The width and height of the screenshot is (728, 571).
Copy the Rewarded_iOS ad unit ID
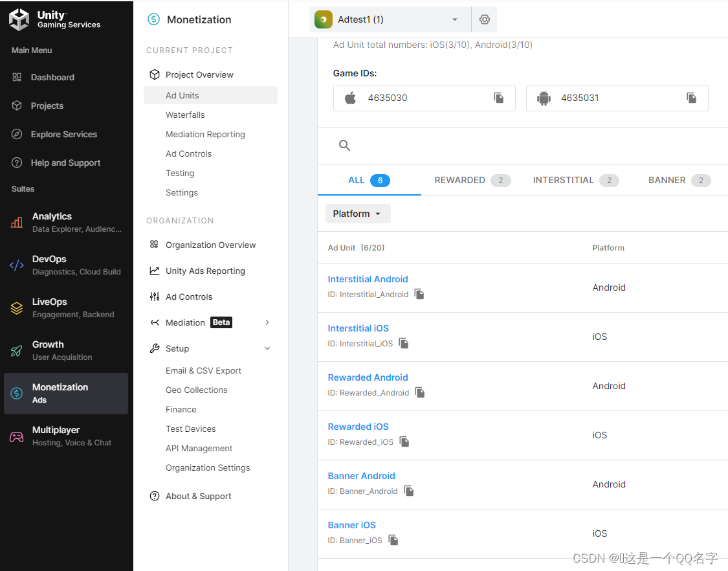click(404, 442)
